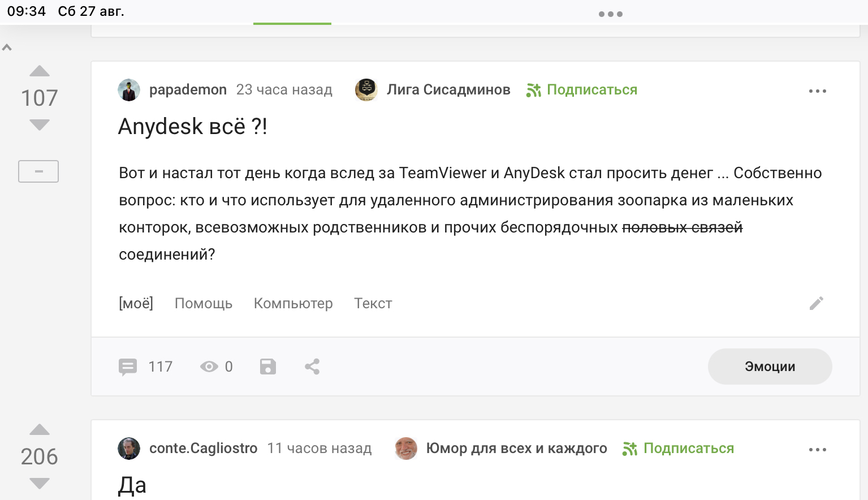Click the 107 rating number
Screen dimensions: 868x500
pyautogui.click(x=40, y=98)
